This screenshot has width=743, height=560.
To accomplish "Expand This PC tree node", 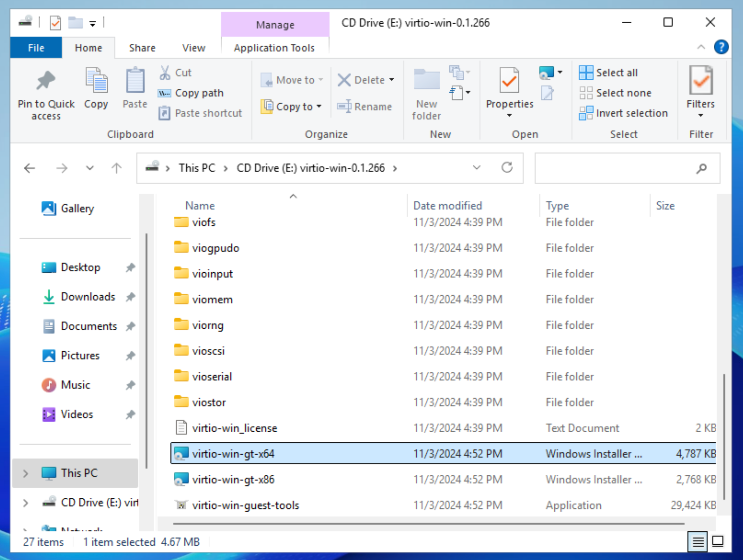I will coord(25,473).
